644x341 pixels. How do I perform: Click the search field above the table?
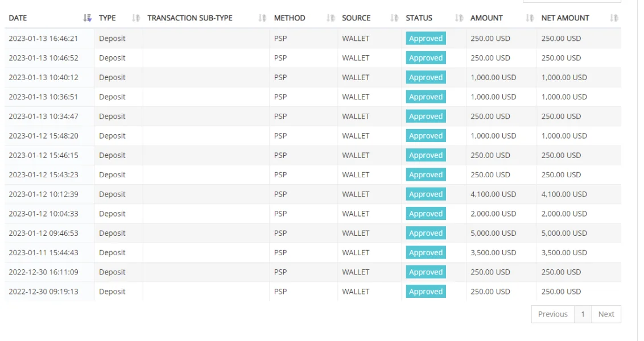(x=571, y=1)
